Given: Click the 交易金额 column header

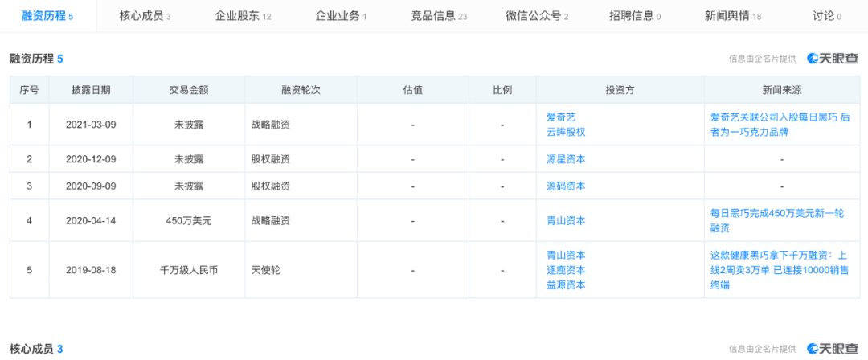Looking at the screenshot, I should click(189, 90).
